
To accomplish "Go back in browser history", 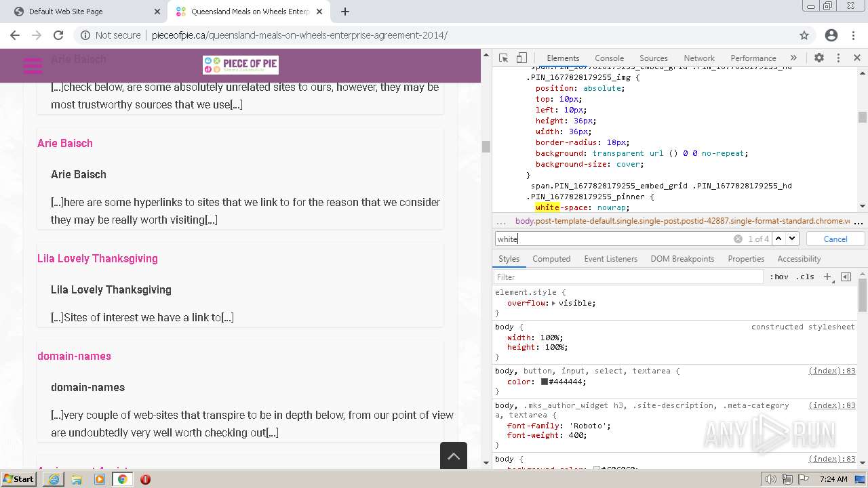I will coord(15,35).
